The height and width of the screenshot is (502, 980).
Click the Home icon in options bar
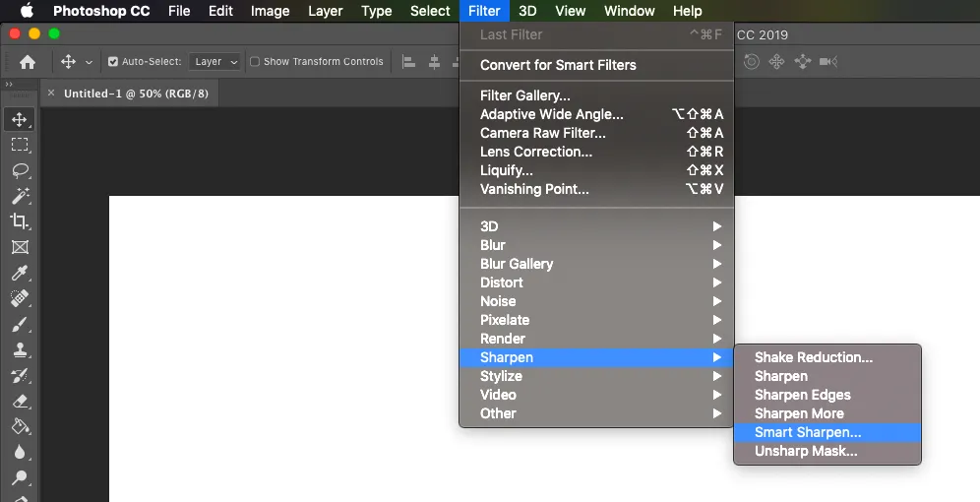coord(27,61)
